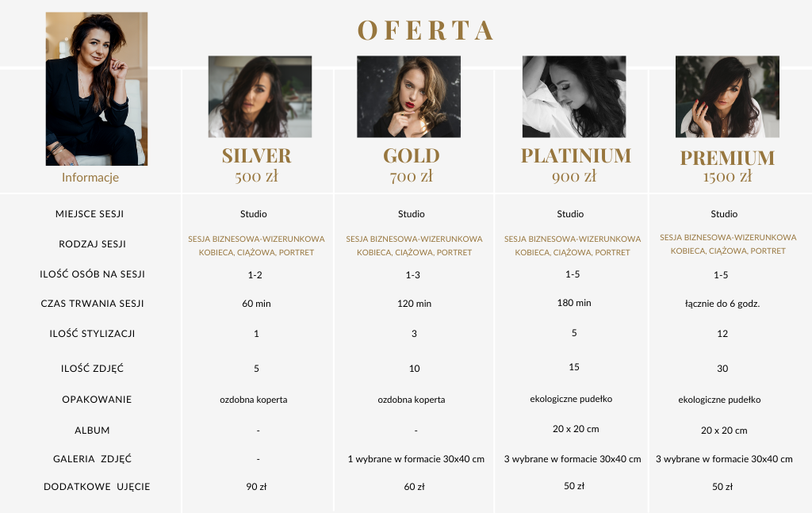Select the 1500 zł Premium price
The width and height of the screenshot is (812, 513).
(x=727, y=177)
